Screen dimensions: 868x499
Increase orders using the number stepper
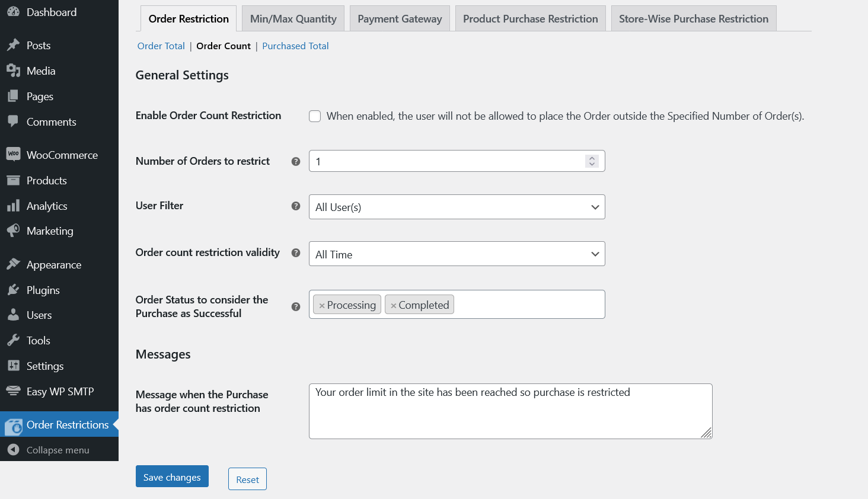point(592,158)
